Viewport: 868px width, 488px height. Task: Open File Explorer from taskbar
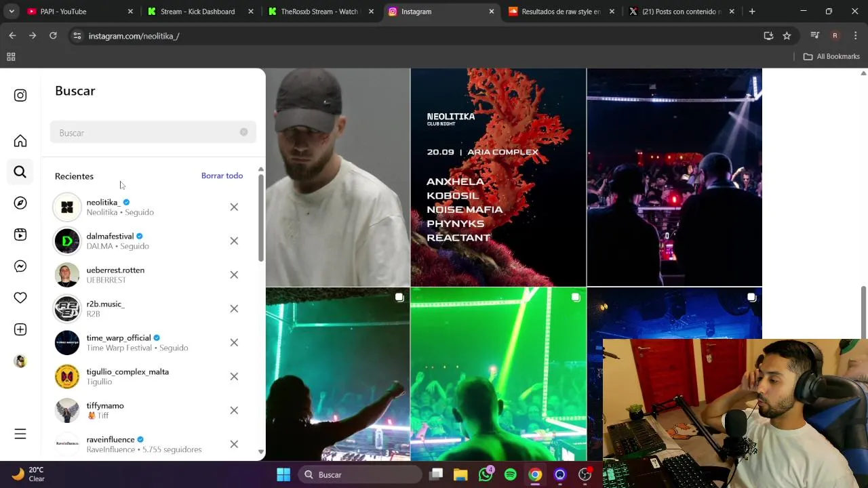460,474
